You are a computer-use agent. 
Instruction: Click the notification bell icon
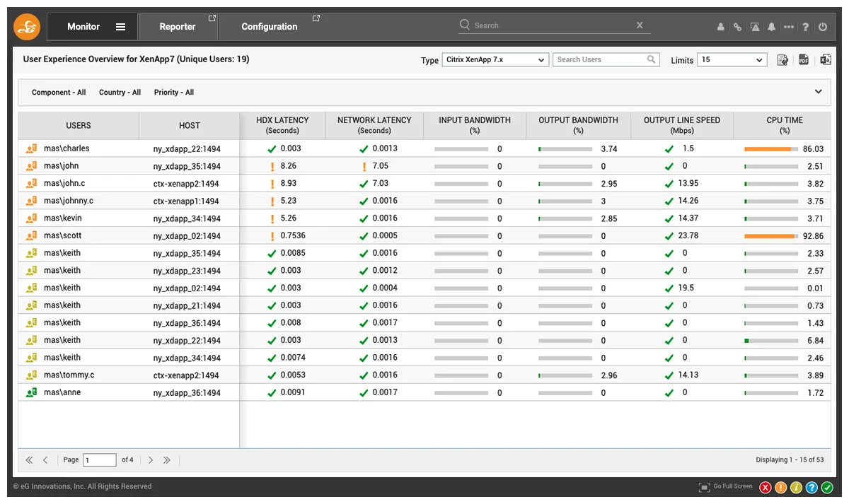[x=772, y=27]
